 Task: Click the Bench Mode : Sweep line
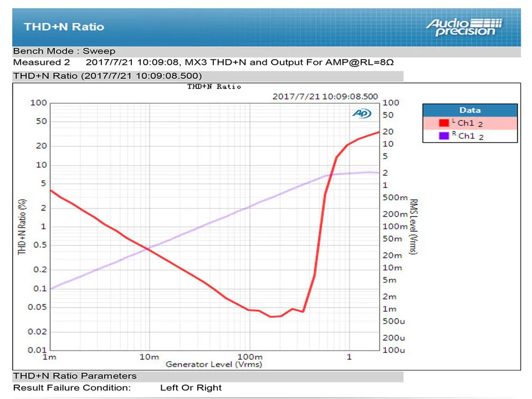(x=64, y=51)
